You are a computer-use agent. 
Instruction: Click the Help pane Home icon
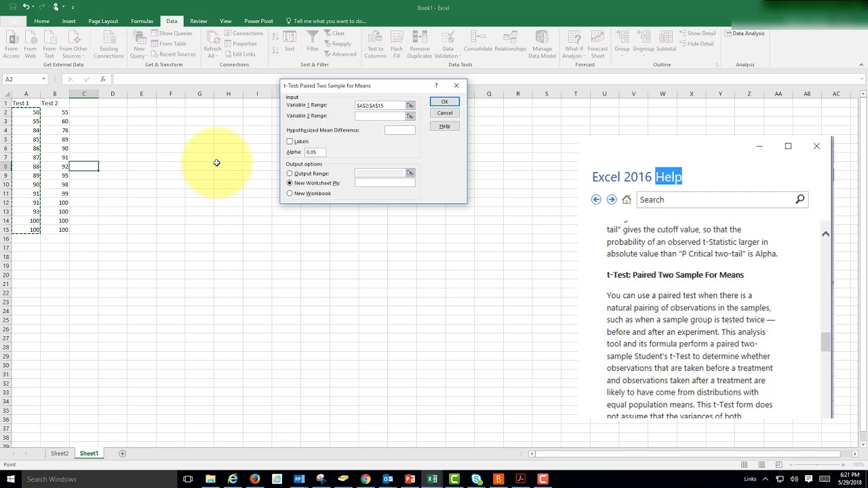click(x=627, y=199)
